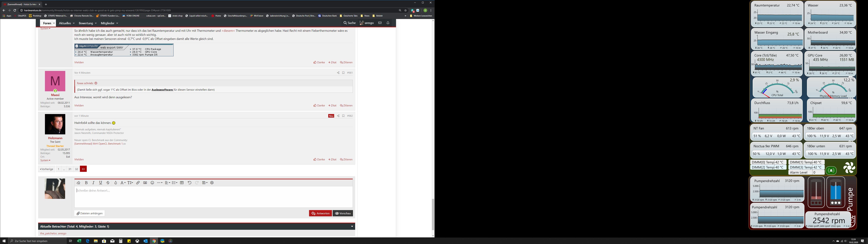The image size is (868, 244).
Task: Toggle italic formatting in reply editor
Action: [x=93, y=183]
